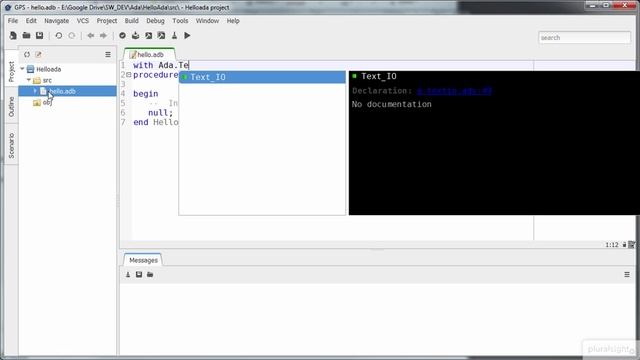Create a new file from toolbar
The width and height of the screenshot is (640, 360).
point(13,36)
